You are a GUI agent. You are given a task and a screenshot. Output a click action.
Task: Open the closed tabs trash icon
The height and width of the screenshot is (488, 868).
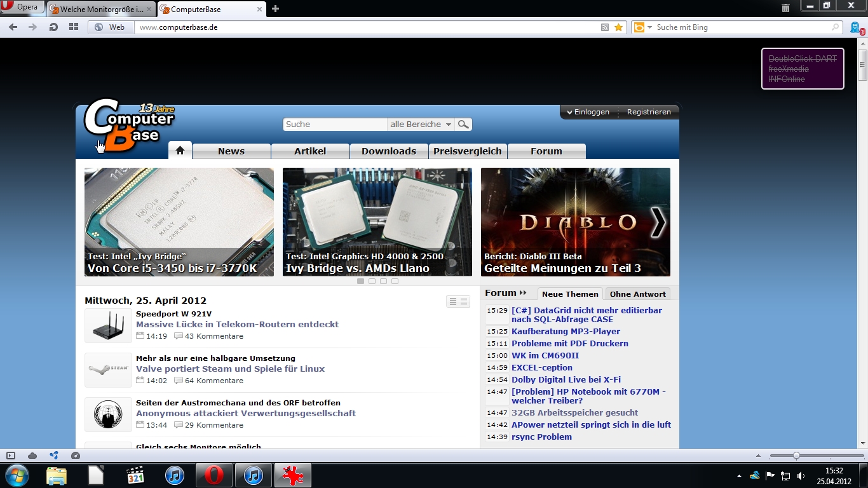[786, 8]
